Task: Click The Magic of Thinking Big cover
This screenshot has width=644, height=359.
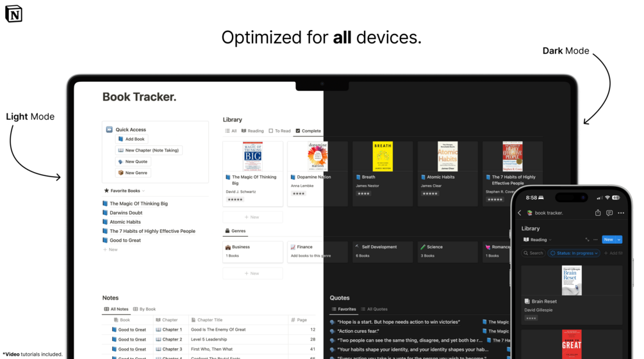Action: (x=252, y=156)
